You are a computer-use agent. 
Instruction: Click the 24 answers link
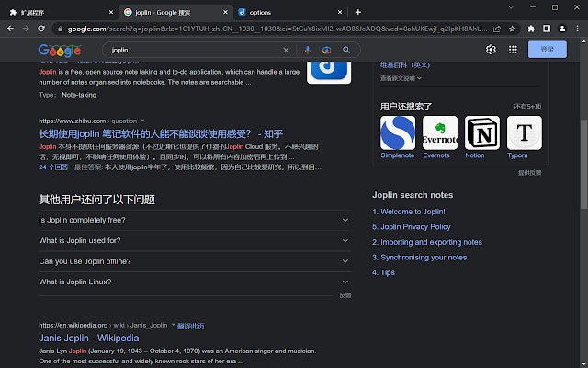click(53, 167)
